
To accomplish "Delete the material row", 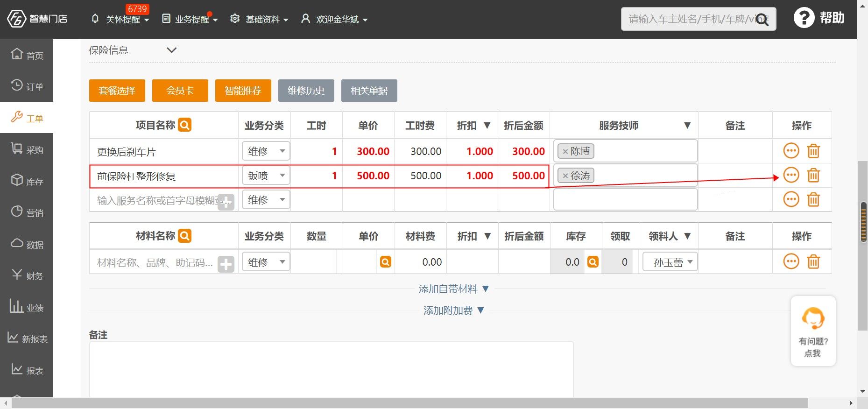I will (813, 261).
